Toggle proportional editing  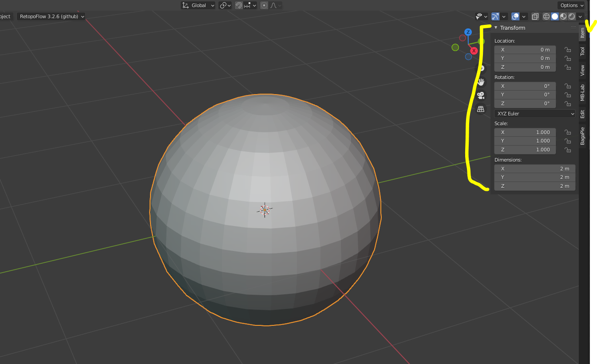point(264,5)
